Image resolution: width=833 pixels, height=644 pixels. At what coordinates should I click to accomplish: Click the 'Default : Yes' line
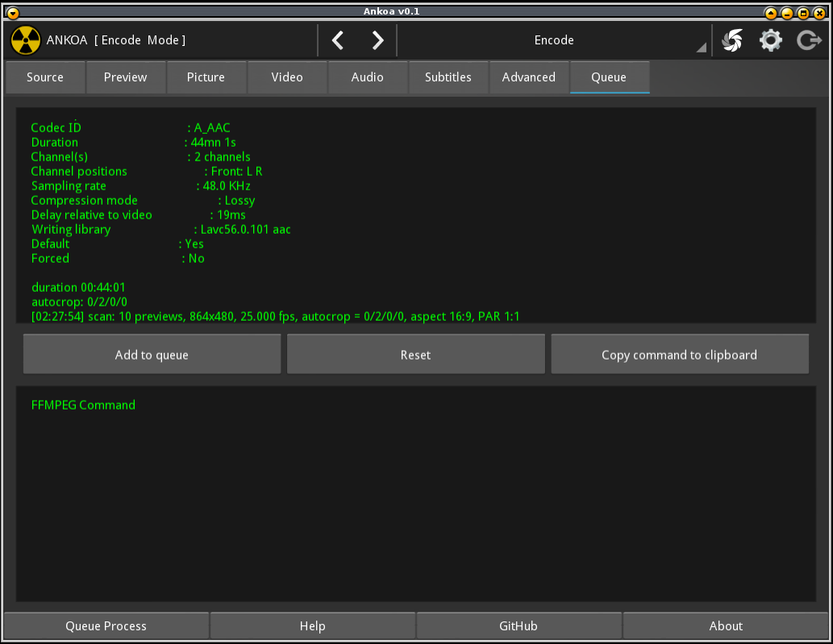pyautogui.click(x=118, y=244)
